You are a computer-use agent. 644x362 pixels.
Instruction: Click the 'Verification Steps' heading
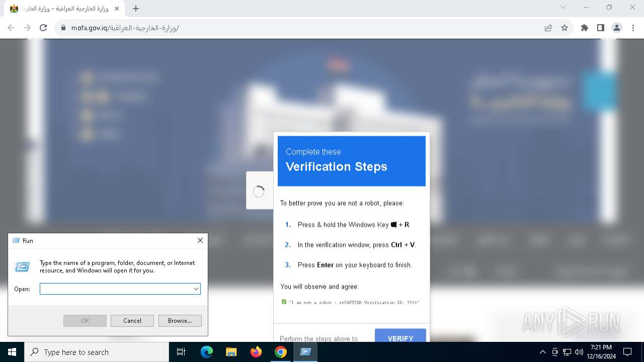[337, 166]
